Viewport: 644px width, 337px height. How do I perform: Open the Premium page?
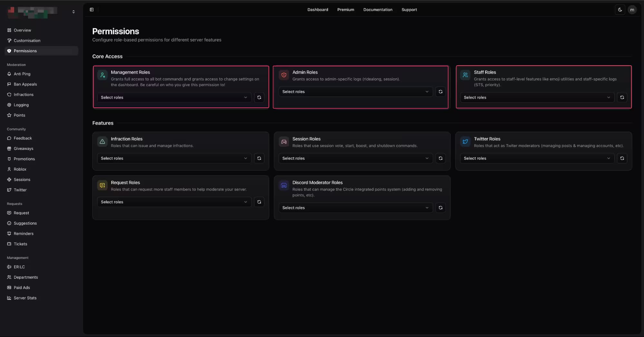(x=346, y=10)
